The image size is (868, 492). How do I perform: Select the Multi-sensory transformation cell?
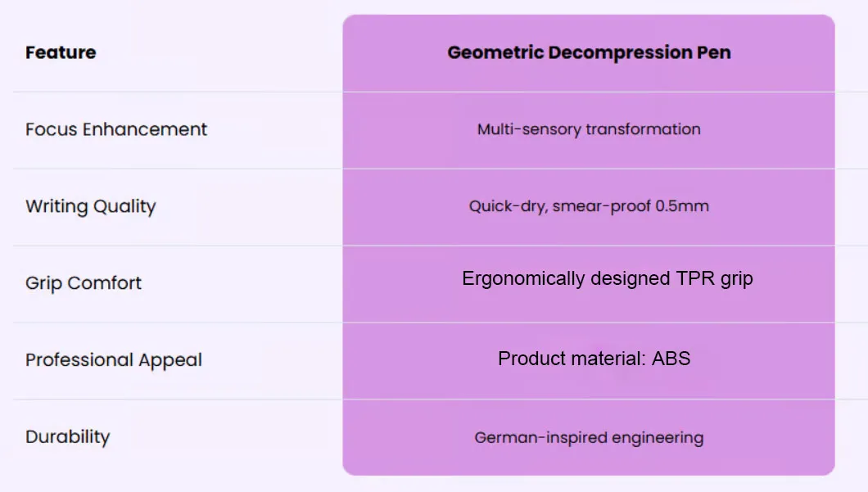[589, 129]
